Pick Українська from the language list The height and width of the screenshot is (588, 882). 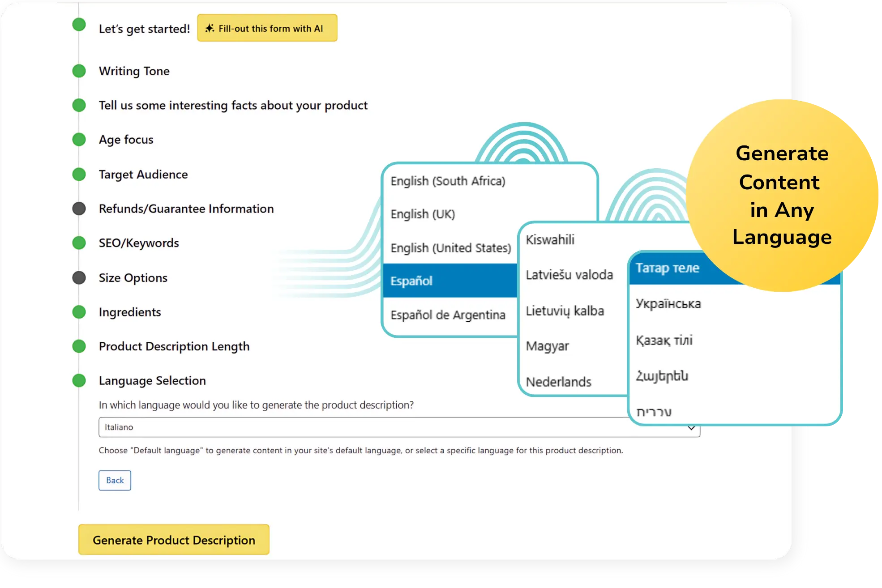click(668, 304)
